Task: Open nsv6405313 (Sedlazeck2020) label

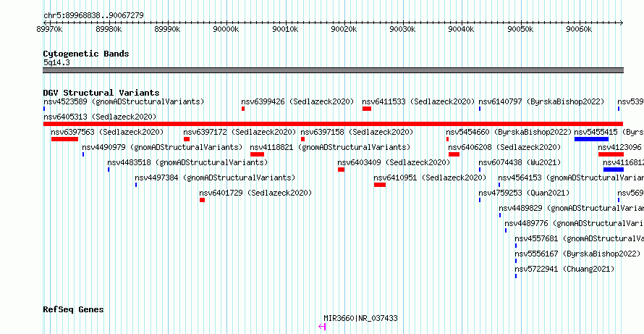Action: tap(100, 117)
